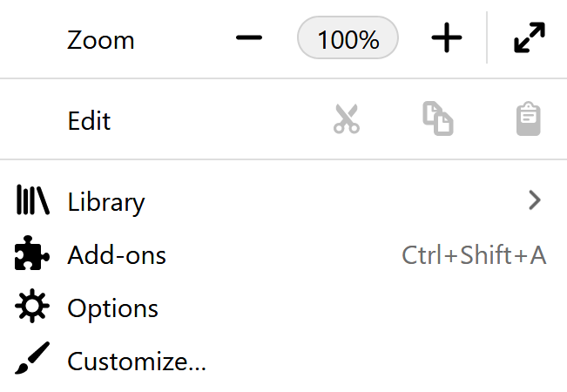The height and width of the screenshot is (392, 567).
Task: Open the Add-ons menu entry
Action: tap(117, 255)
